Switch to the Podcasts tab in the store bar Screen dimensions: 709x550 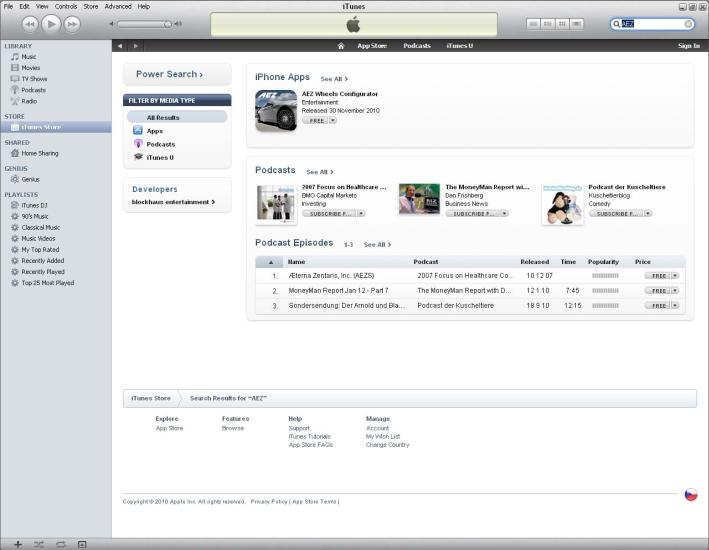click(x=417, y=46)
